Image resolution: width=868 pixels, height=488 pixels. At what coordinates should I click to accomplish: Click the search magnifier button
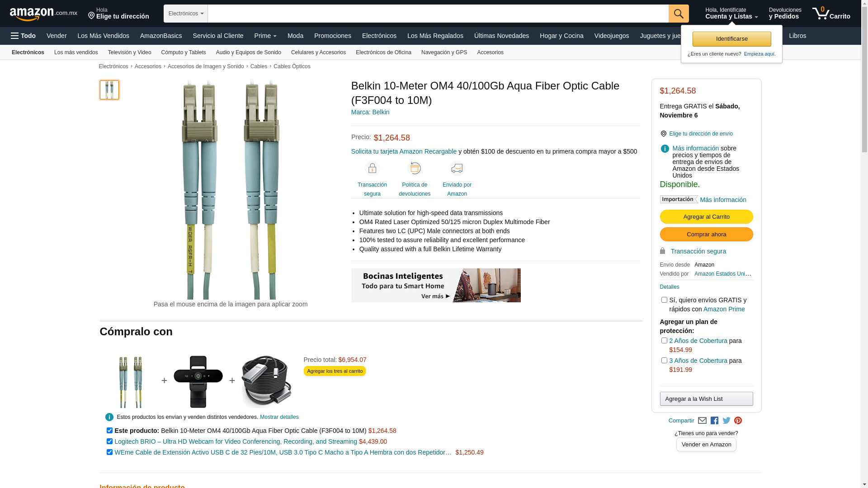(x=678, y=14)
